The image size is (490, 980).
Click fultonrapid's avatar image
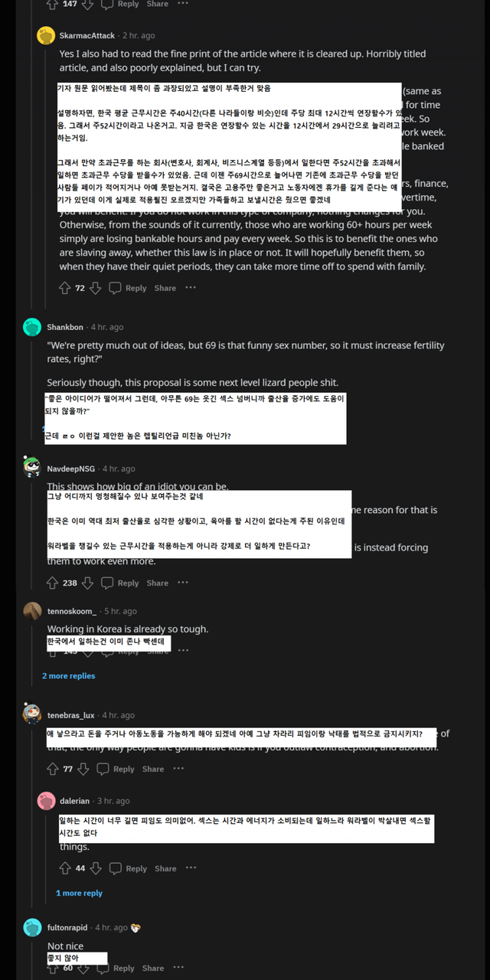(32, 928)
